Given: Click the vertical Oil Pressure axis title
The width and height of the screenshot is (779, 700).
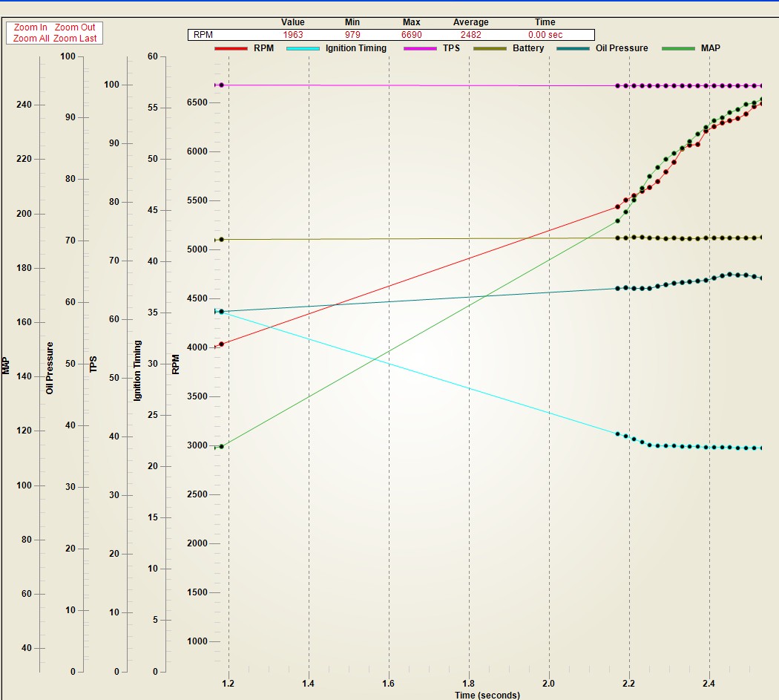Looking at the screenshot, I should (49, 368).
